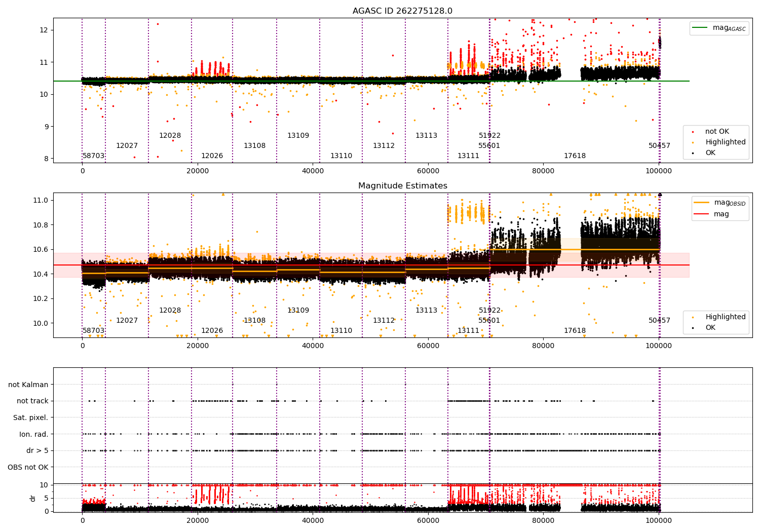Click OBSID label 13113 in top plot

[x=426, y=135]
